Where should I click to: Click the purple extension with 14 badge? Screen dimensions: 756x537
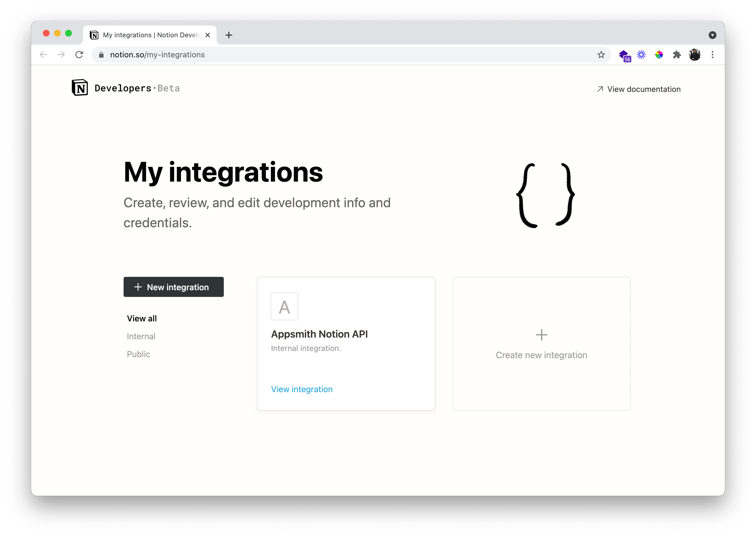coord(624,55)
